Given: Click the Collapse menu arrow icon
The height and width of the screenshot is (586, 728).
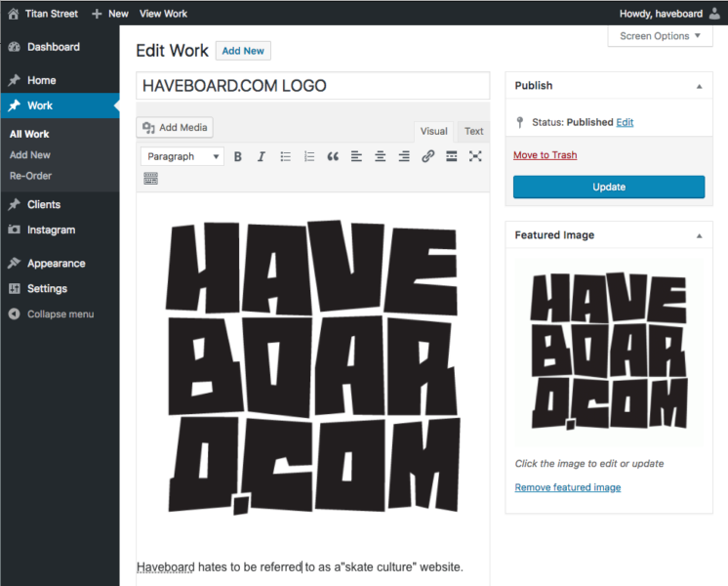Looking at the screenshot, I should 15,314.
